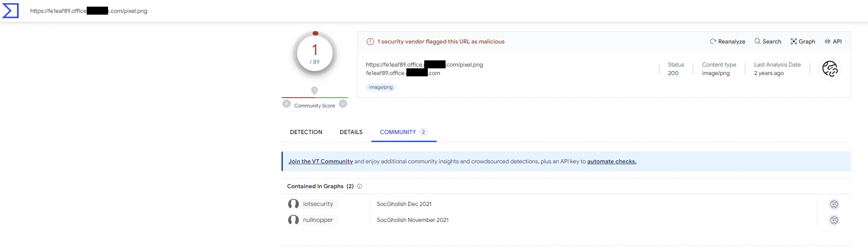Open the SocGholish November 2021 graph
The image size is (868, 249).
[x=413, y=220]
